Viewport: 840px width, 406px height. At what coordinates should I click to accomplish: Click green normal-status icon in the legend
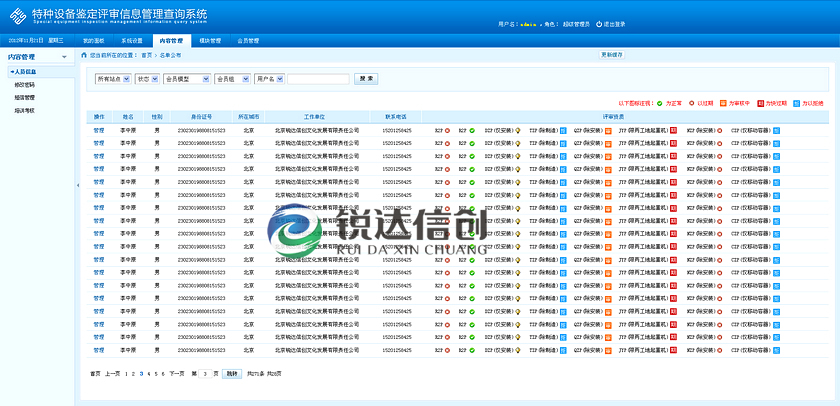click(x=660, y=102)
